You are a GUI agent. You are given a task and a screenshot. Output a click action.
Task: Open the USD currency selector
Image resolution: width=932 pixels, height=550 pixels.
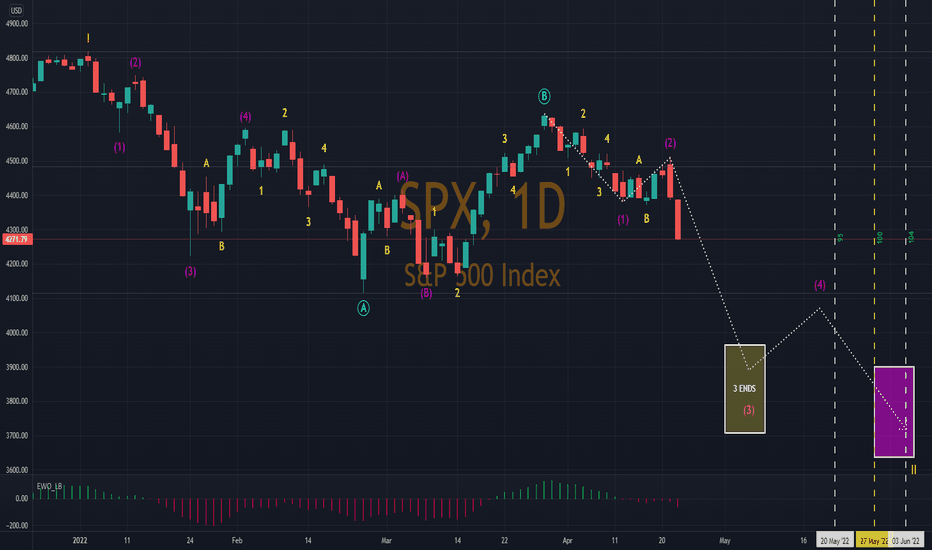tap(16, 10)
